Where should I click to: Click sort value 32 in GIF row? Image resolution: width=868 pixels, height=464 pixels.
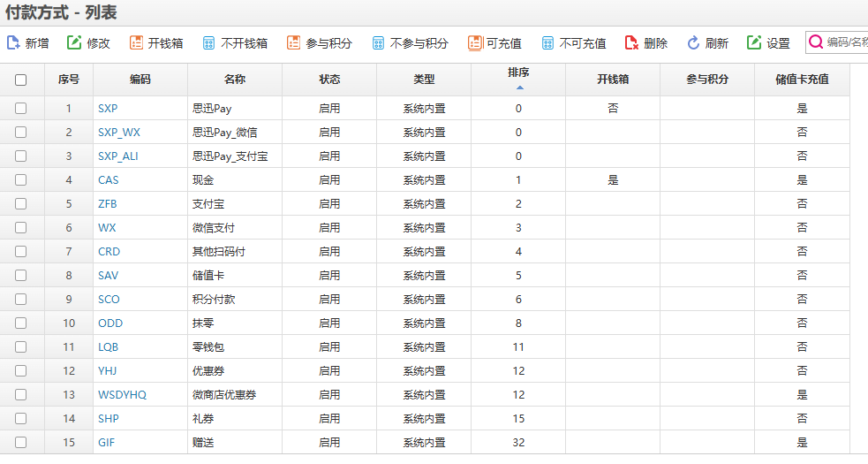click(x=518, y=442)
